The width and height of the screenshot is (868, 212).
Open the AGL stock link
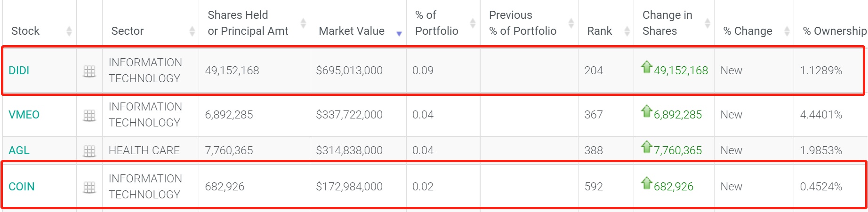click(x=19, y=150)
